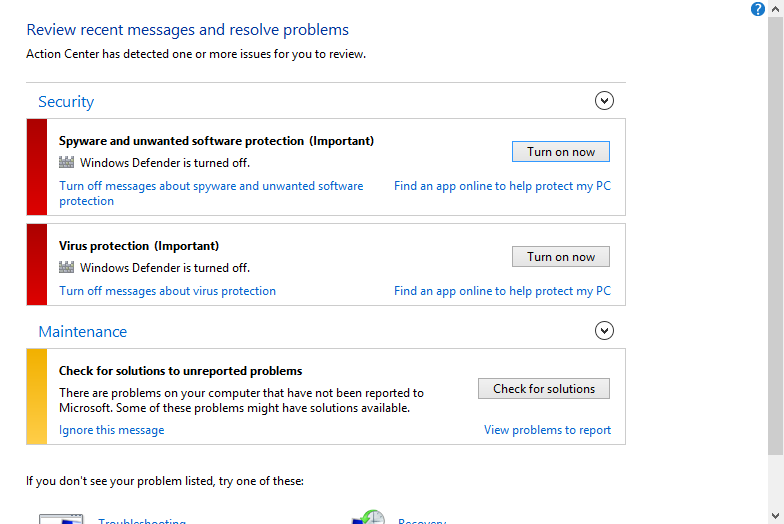The height and width of the screenshot is (524, 784).
Task: Click the Troubleshooting monitor icon at the bottom
Action: [x=61, y=518]
